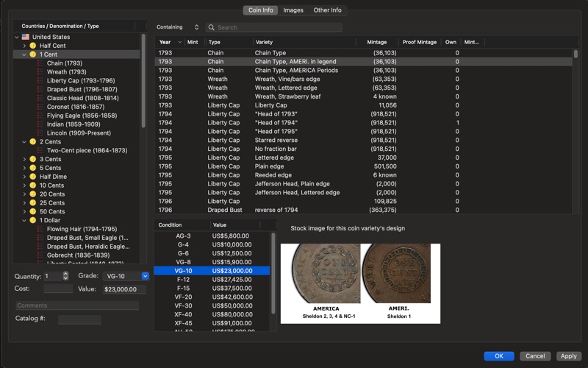
Task: Click type icon beside Chain (1793)
Action: click(x=40, y=63)
